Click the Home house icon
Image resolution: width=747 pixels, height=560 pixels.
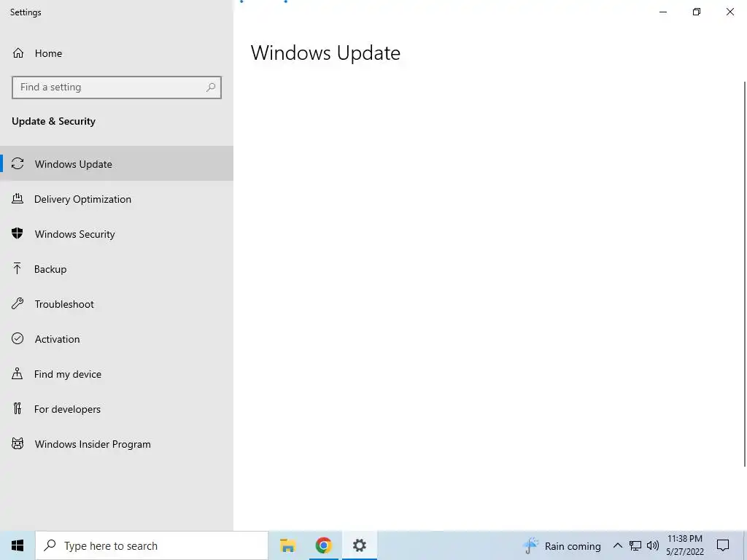(x=18, y=52)
